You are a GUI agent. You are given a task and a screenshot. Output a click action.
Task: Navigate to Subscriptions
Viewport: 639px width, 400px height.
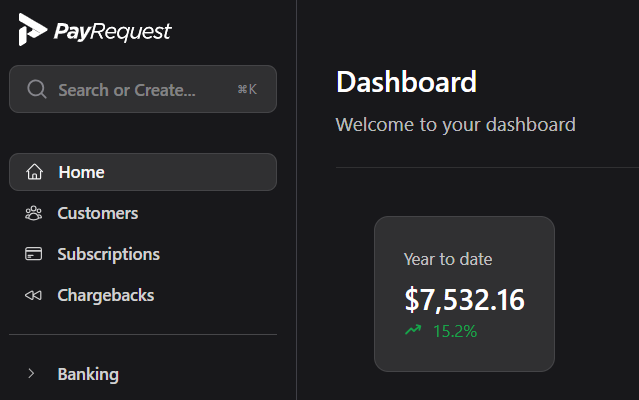[108, 254]
